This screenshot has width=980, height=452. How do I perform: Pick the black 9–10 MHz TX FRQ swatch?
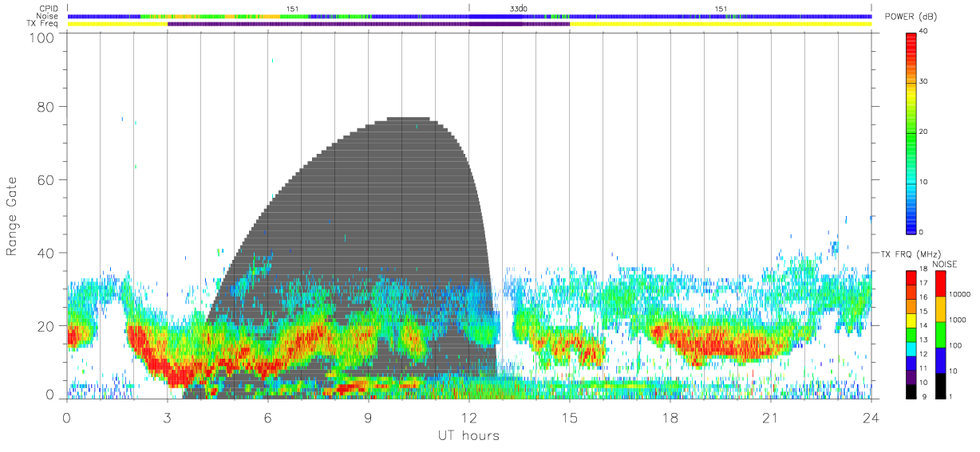click(x=911, y=391)
